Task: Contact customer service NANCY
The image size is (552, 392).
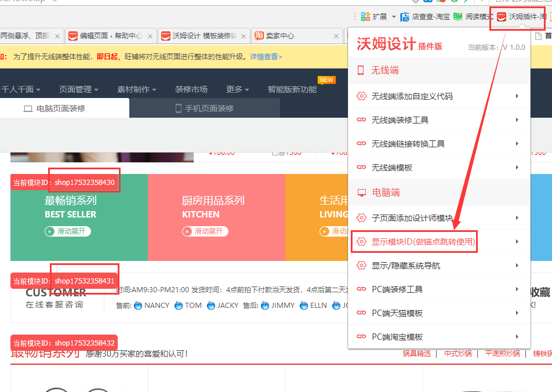Action: click(x=152, y=306)
